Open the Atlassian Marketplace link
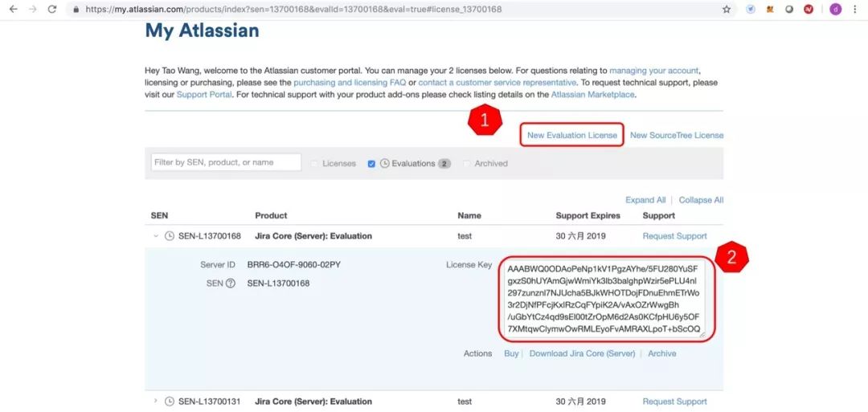This screenshot has height=412, width=868. (593, 95)
